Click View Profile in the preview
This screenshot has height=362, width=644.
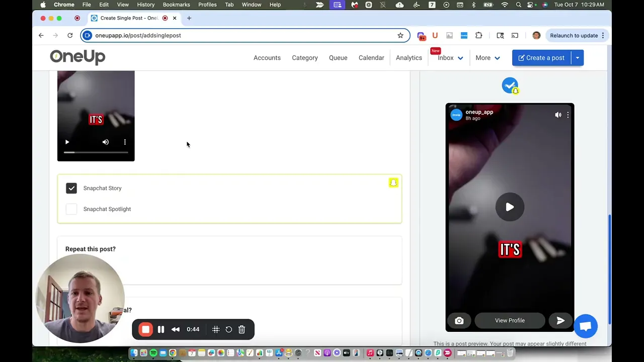pos(510,321)
